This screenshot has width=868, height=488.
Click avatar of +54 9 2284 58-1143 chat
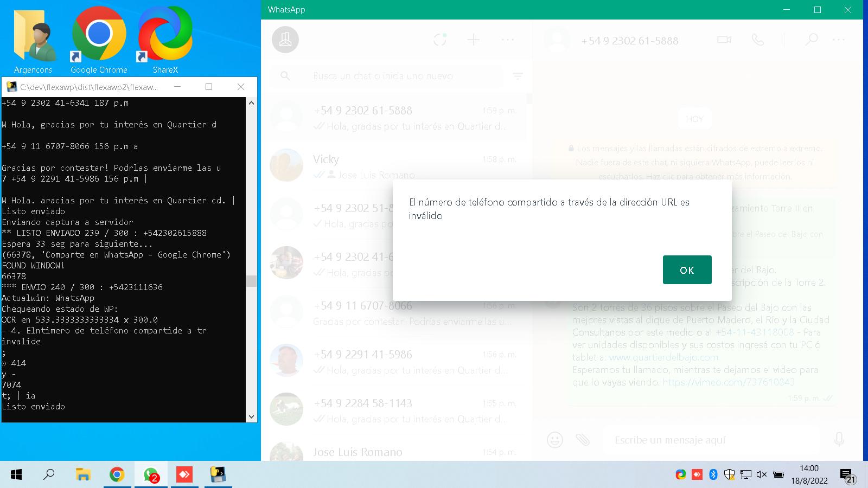pyautogui.click(x=286, y=409)
